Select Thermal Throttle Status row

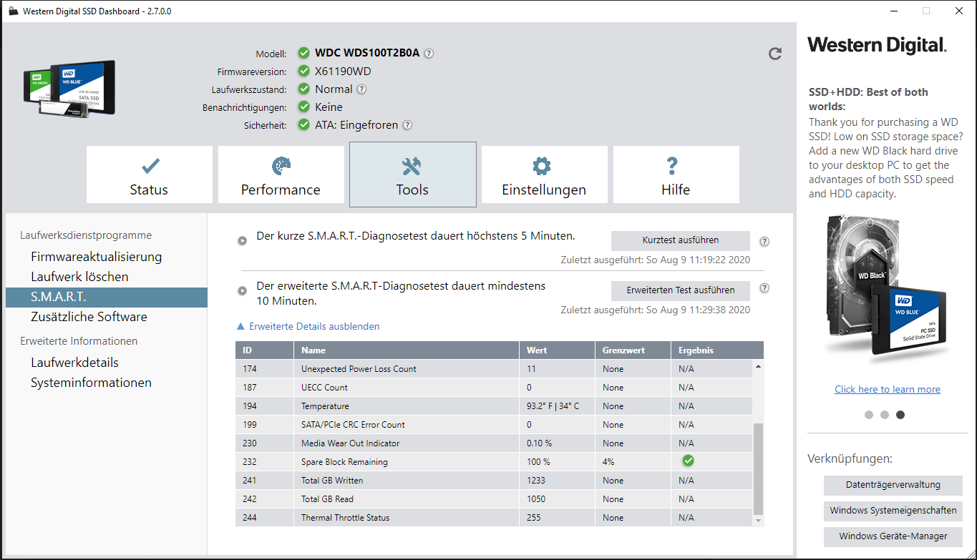pos(494,518)
